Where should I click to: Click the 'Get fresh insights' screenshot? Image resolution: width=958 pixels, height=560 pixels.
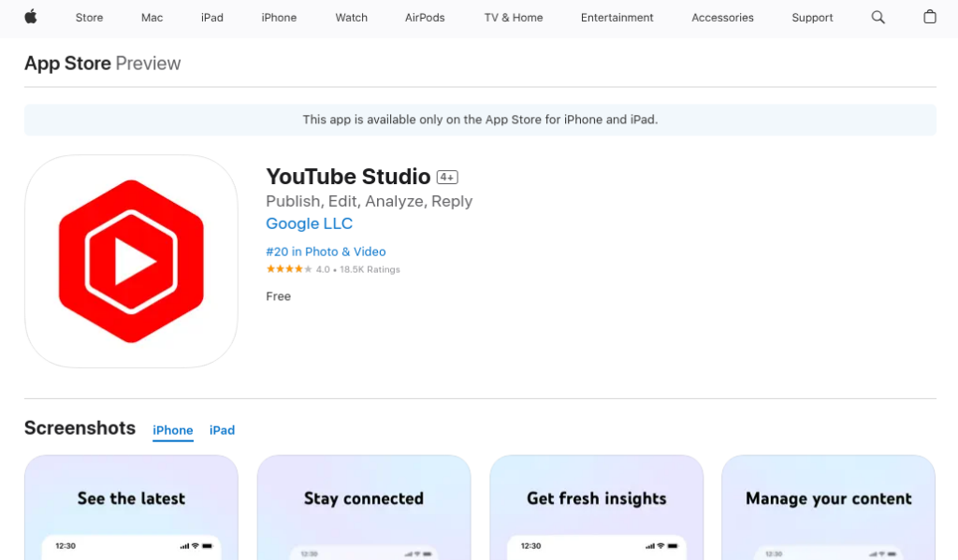[596, 505]
